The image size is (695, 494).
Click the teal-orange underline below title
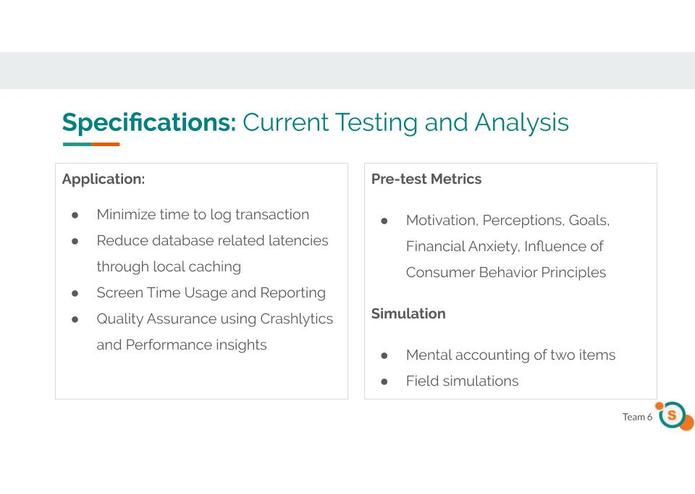coord(91,144)
